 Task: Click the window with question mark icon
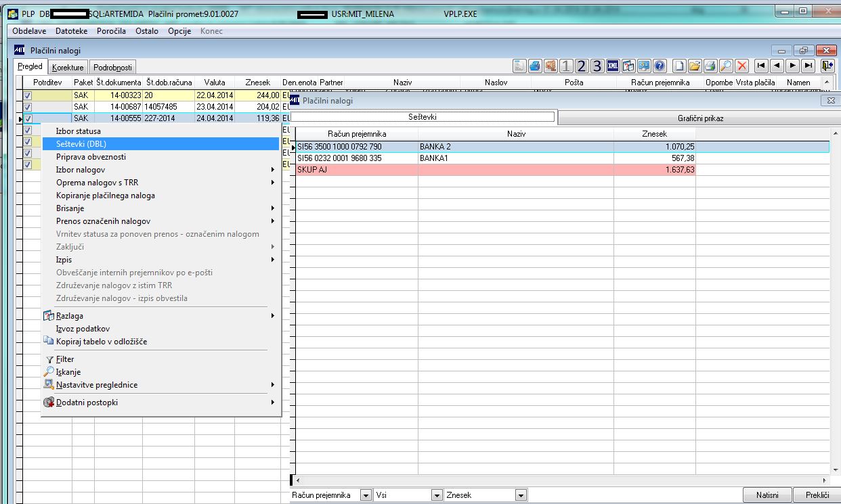click(628, 66)
